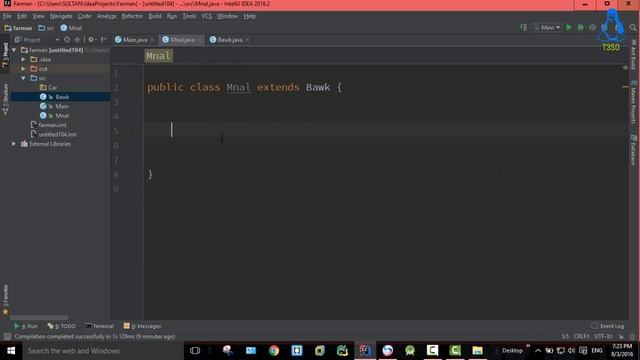This screenshot has height=360, width=640.
Task: Open Android Studio icon on taskbar
Action: coord(410,350)
